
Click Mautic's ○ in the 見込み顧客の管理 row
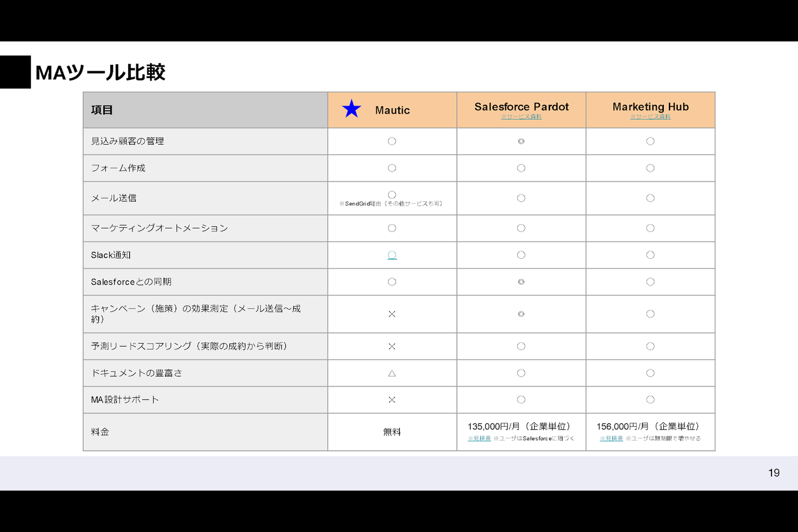(x=392, y=141)
